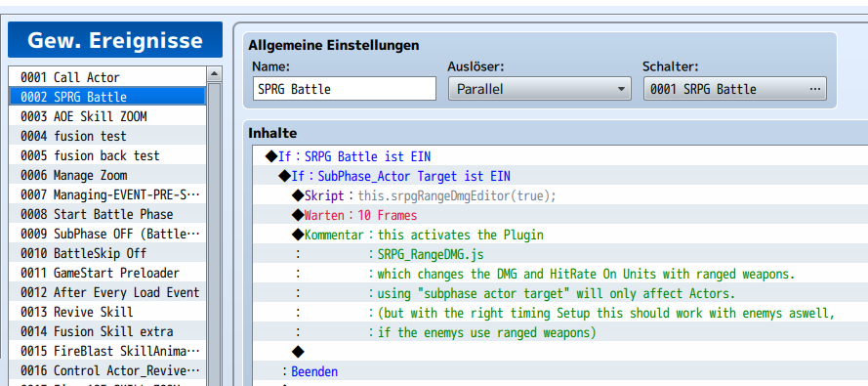The height and width of the screenshot is (386, 868).
Task: Select '0002 SPRG Battle' event row
Action: pos(107,97)
